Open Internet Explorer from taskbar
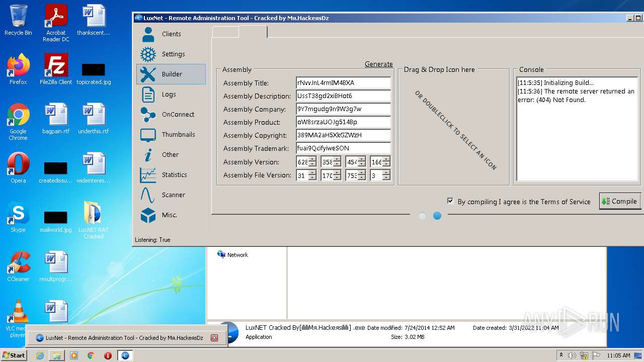Screen dimensions: 644x362 (x=40, y=355)
